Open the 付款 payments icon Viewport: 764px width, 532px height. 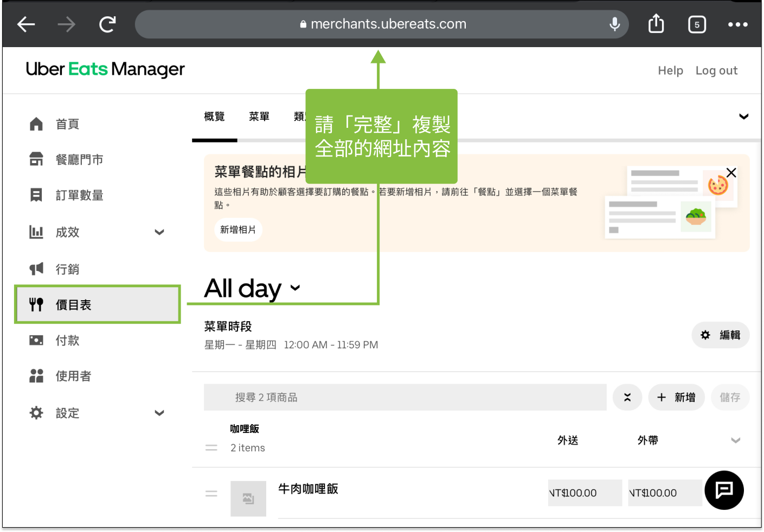(36, 340)
